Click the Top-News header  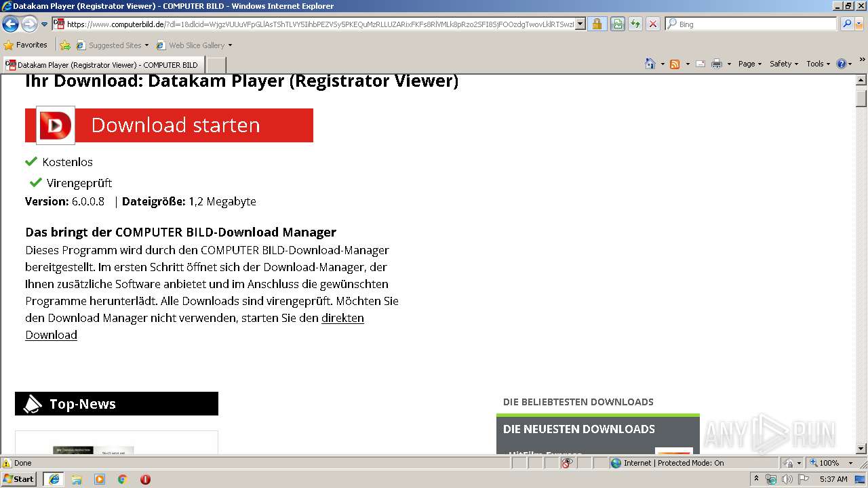[117, 404]
